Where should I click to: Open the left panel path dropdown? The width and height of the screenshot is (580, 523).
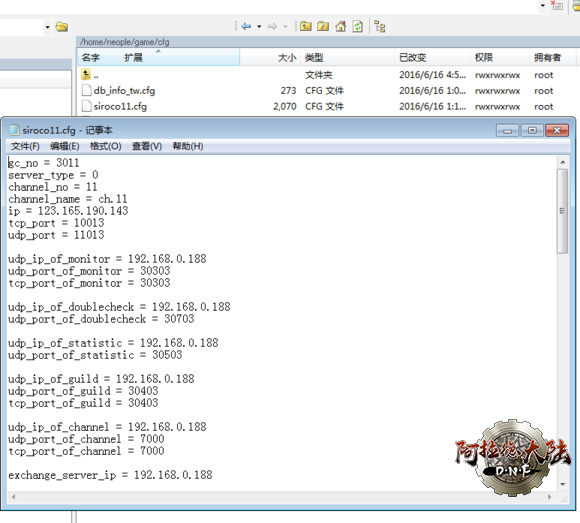[x=47, y=27]
